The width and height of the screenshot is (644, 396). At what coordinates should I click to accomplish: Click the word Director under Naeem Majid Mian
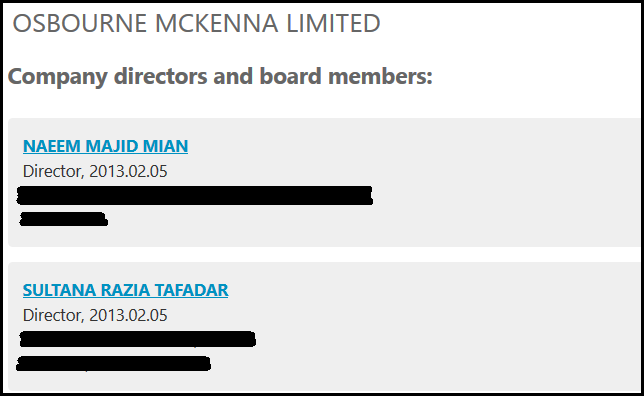pos(53,171)
